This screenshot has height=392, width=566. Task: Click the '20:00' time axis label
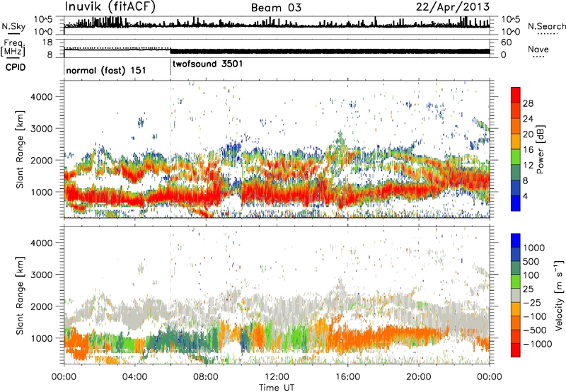click(x=418, y=377)
